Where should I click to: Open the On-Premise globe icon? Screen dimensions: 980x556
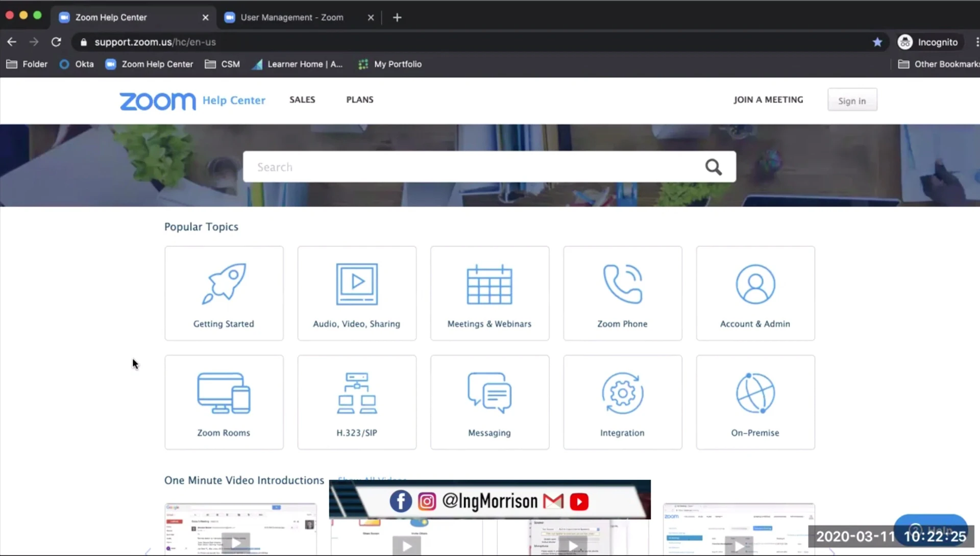755,393
